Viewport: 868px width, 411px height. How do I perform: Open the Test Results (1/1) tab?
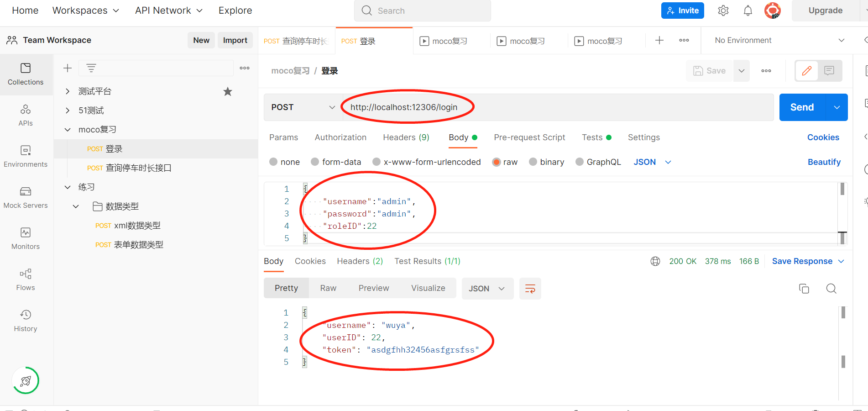tap(427, 261)
